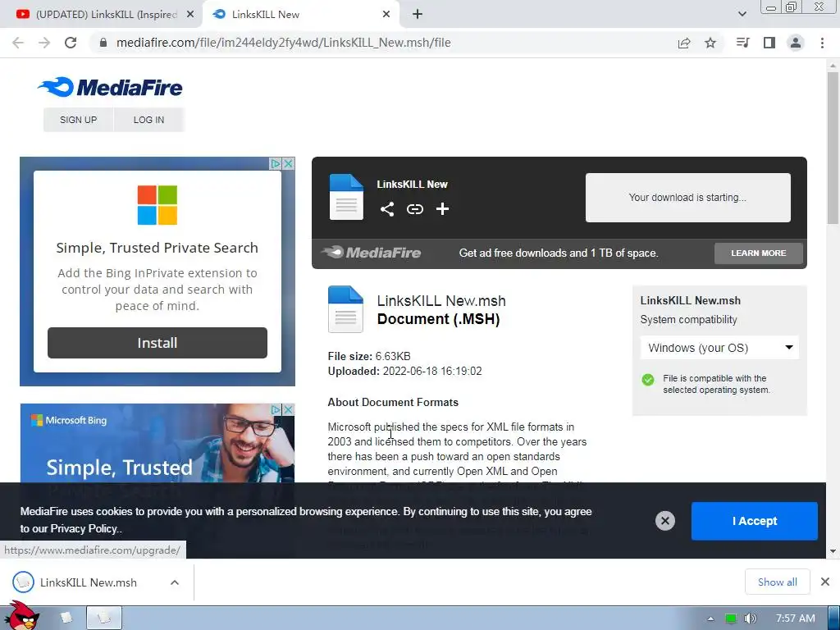Click the SIGN UP button
This screenshot has height=630, width=840.
click(x=78, y=120)
